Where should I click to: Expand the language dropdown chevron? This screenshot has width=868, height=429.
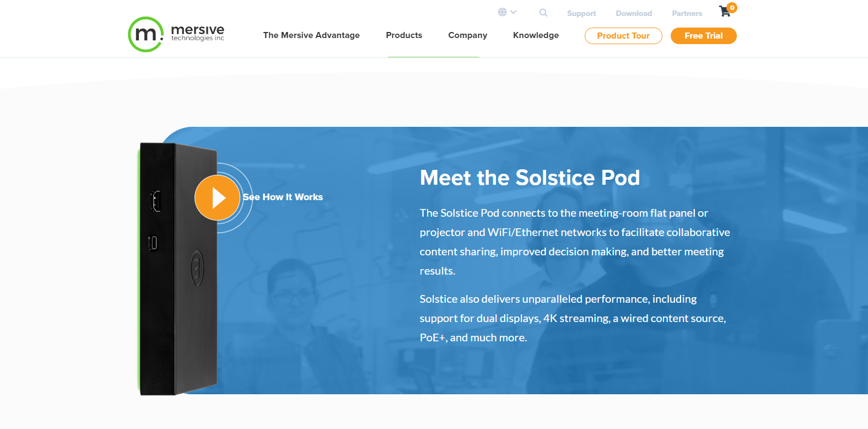pyautogui.click(x=514, y=12)
